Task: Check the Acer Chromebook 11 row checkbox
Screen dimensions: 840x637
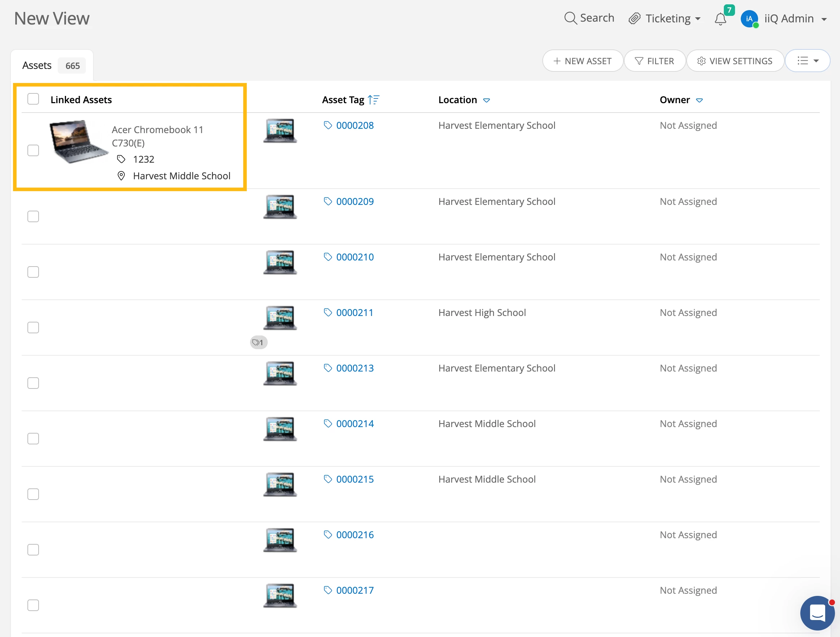Action: tap(33, 150)
